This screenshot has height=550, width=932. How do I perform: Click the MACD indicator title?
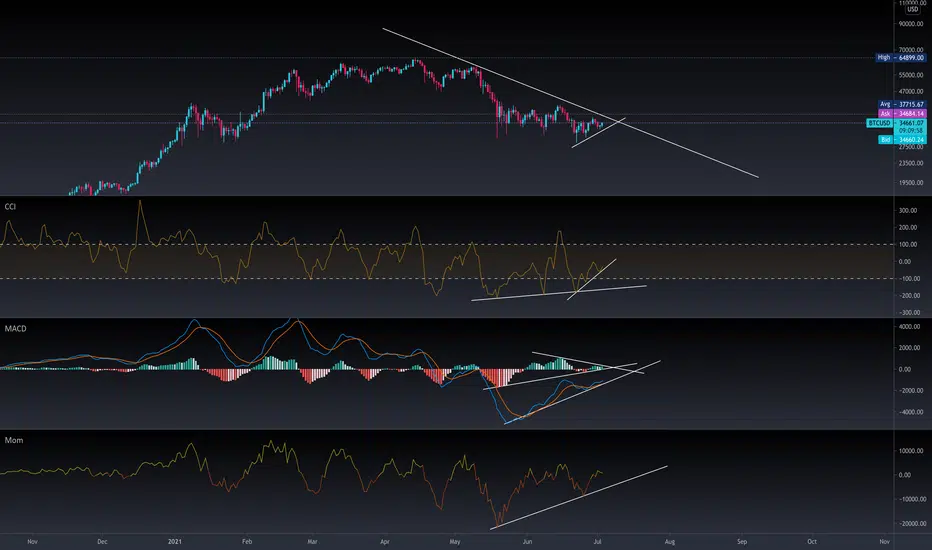coord(15,328)
